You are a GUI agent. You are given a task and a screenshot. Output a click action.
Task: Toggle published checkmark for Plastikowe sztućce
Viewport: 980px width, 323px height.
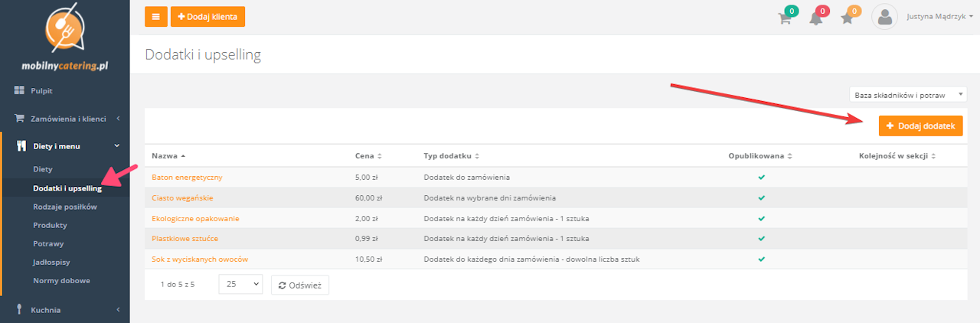click(x=761, y=239)
